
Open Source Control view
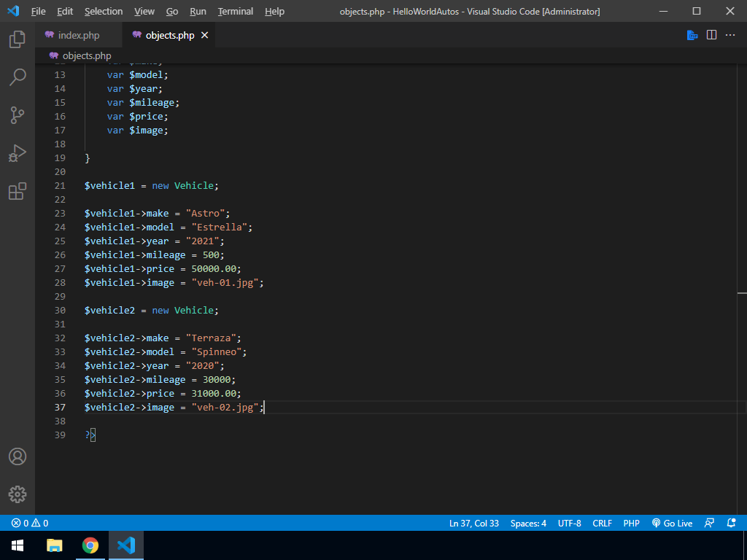pos(18,114)
